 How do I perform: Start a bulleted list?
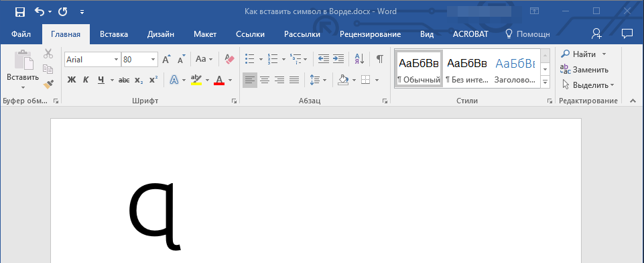[249, 59]
